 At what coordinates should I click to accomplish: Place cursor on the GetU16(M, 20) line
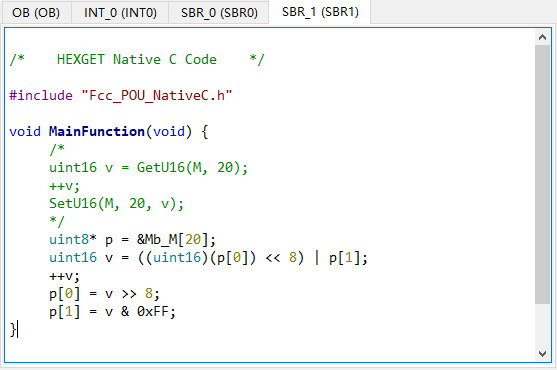(x=148, y=168)
